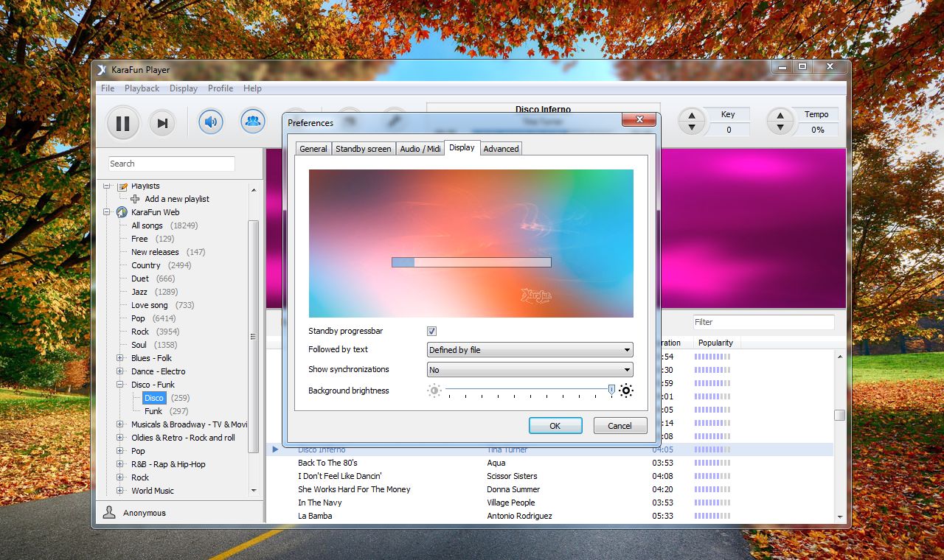Image resolution: width=944 pixels, height=560 pixels.
Task: Uncheck the Standby progressbar checkbox
Action: [431, 332]
